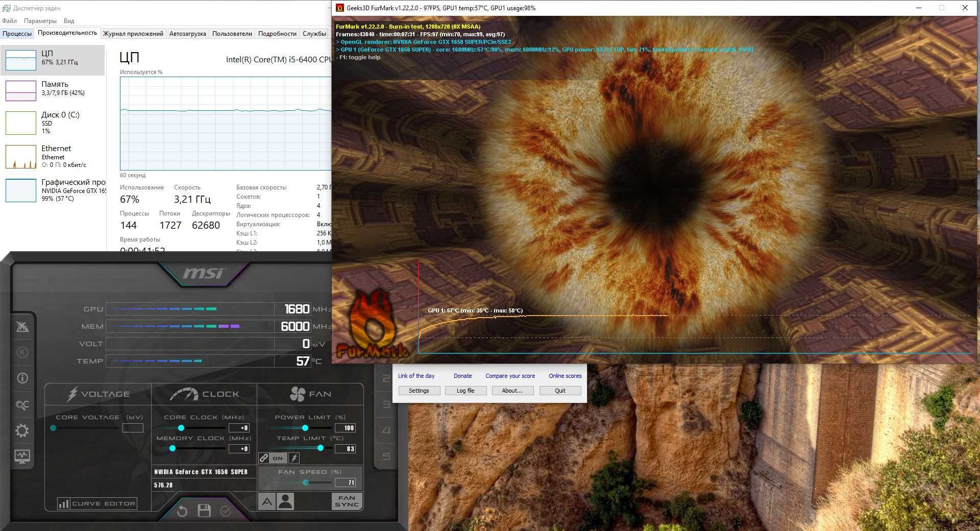Image resolution: width=980 pixels, height=531 pixels.
Task: Adjust the Power Limit slider handle
Action: click(x=305, y=428)
